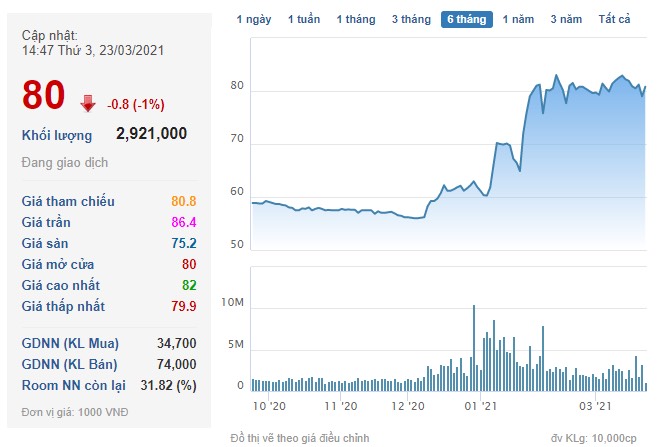Click the GDNN (KL Mua) label

click(x=70, y=343)
